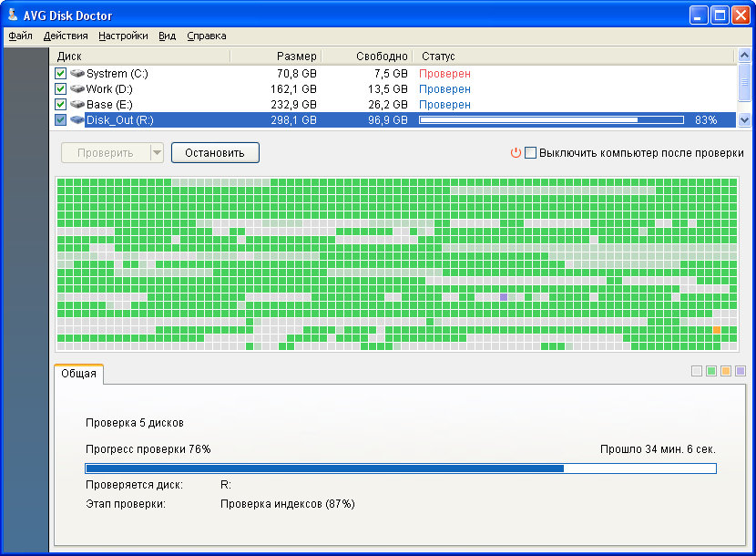Viewport: 756px width, 556px height.
Task: Click the orange power icon beside shutdown option
Action: 516,153
